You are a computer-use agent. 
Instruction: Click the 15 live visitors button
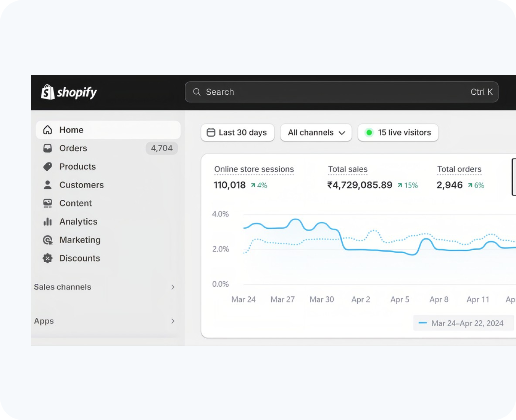point(398,132)
